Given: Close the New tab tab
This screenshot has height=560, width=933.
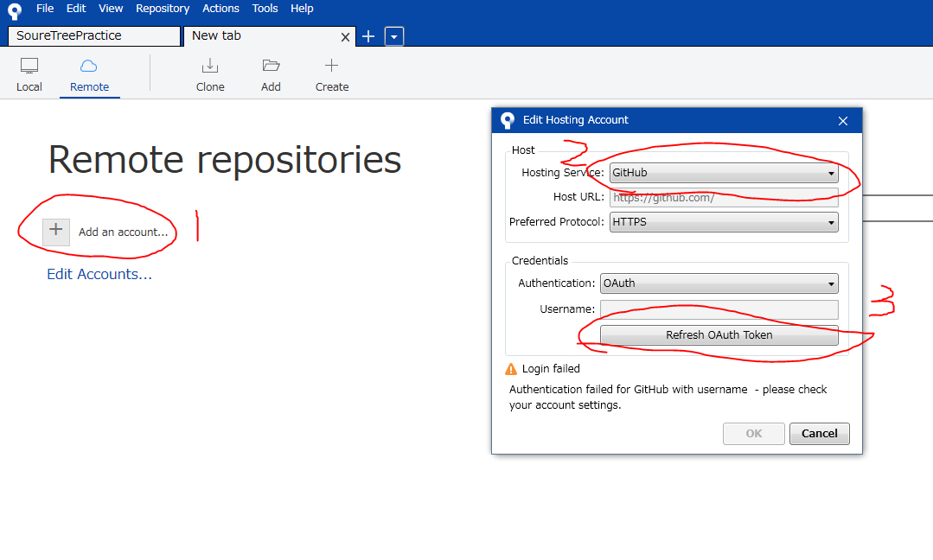Looking at the screenshot, I should [x=345, y=37].
